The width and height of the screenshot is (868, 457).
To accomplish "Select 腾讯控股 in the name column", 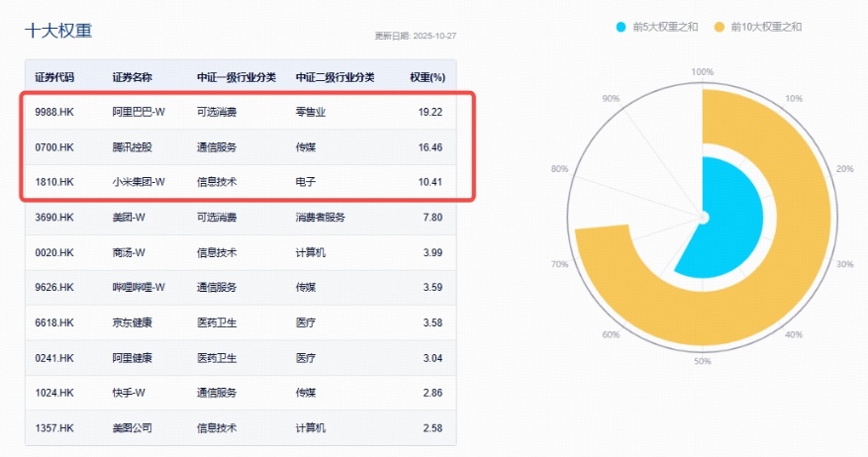I will click(133, 147).
